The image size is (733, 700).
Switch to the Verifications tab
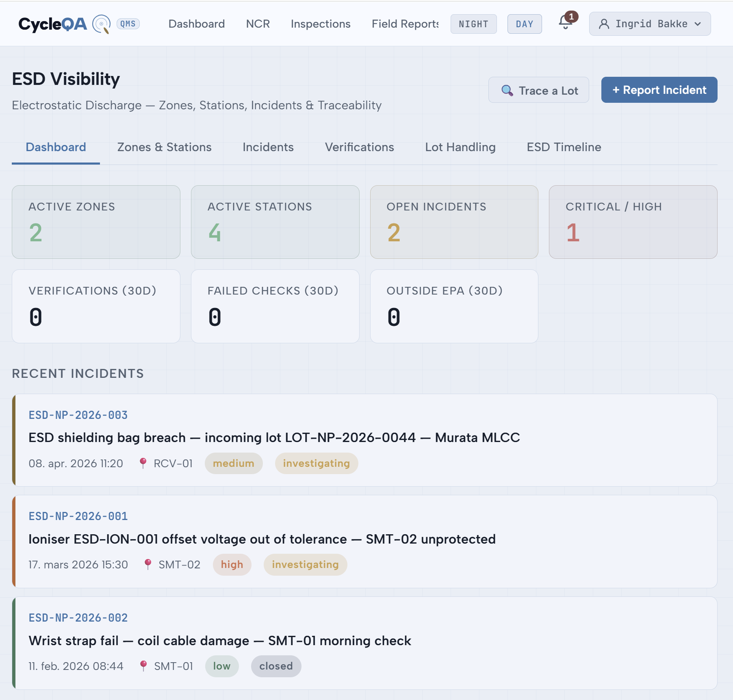(x=360, y=147)
